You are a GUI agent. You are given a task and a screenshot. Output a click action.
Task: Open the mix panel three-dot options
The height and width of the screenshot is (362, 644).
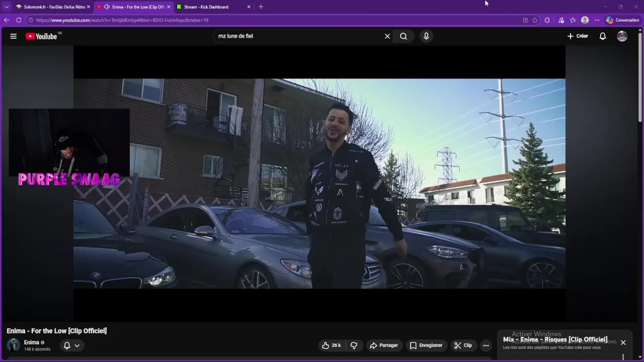[x=623, y=357]
